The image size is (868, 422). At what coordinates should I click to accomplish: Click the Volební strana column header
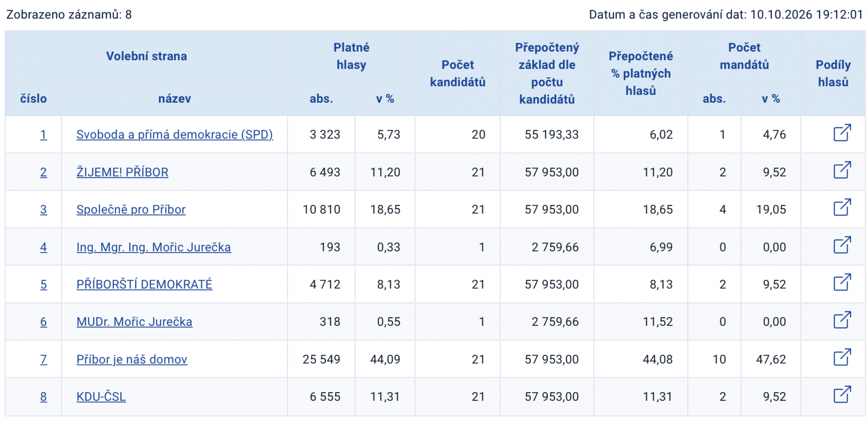(146, 56)
